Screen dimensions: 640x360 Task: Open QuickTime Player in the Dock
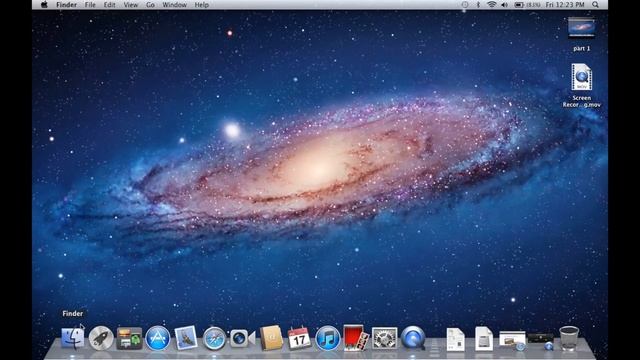click(x=413, y=338)
